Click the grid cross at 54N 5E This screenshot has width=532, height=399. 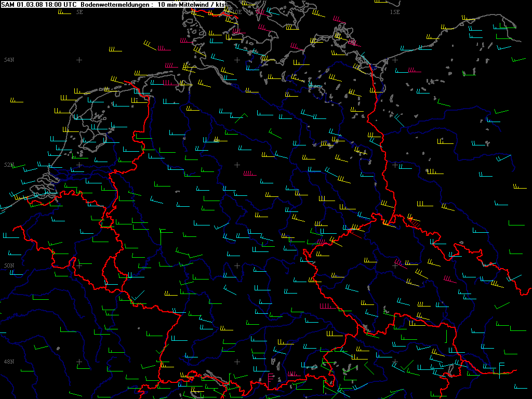[x=79, y=60]
